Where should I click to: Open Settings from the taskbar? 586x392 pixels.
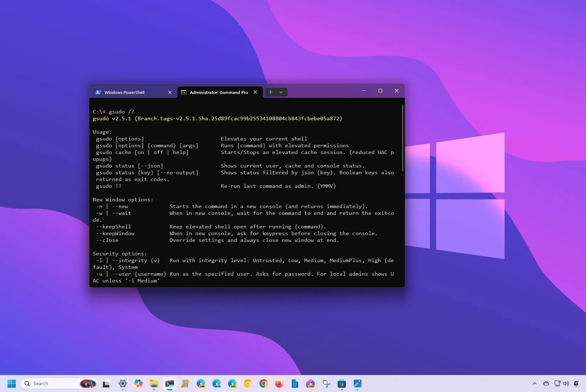click(123, 384)
